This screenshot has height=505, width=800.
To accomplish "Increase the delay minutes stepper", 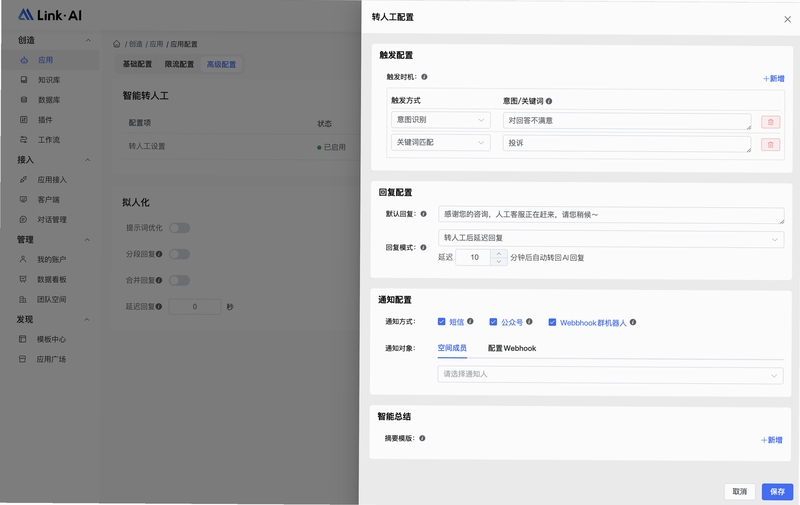I will tap(498, 254).
